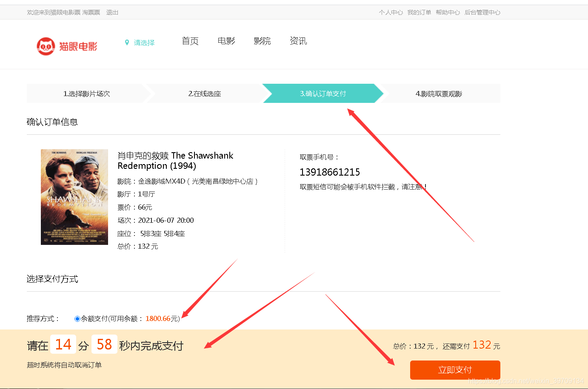This screenshot has height=389, width=588.
Task: Open 帮助中心 link
Action: (x=448, y=12)
